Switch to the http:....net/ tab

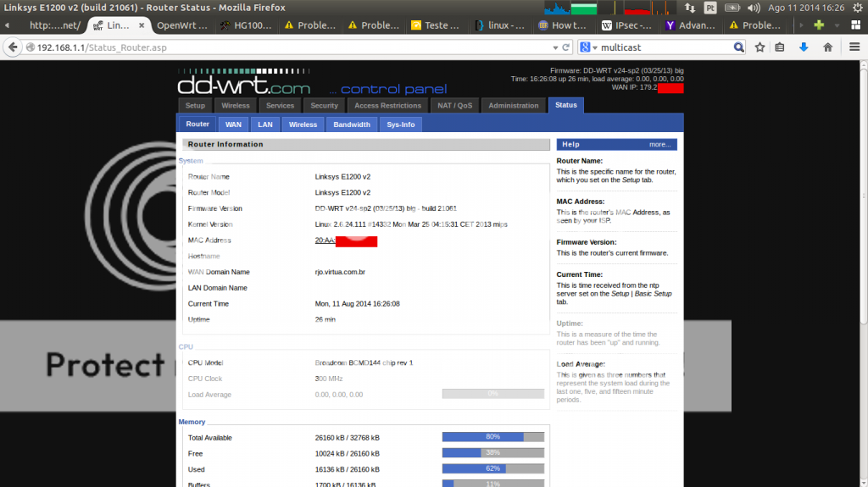point(55,25)
